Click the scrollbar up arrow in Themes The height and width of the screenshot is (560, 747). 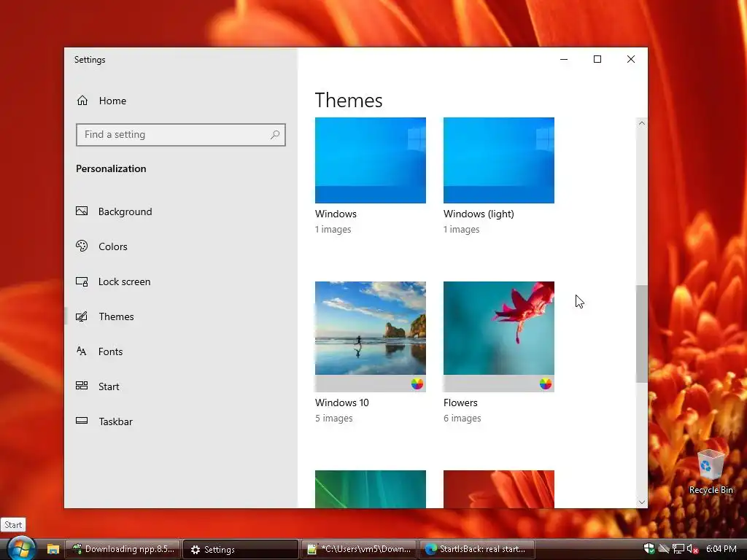642,123
